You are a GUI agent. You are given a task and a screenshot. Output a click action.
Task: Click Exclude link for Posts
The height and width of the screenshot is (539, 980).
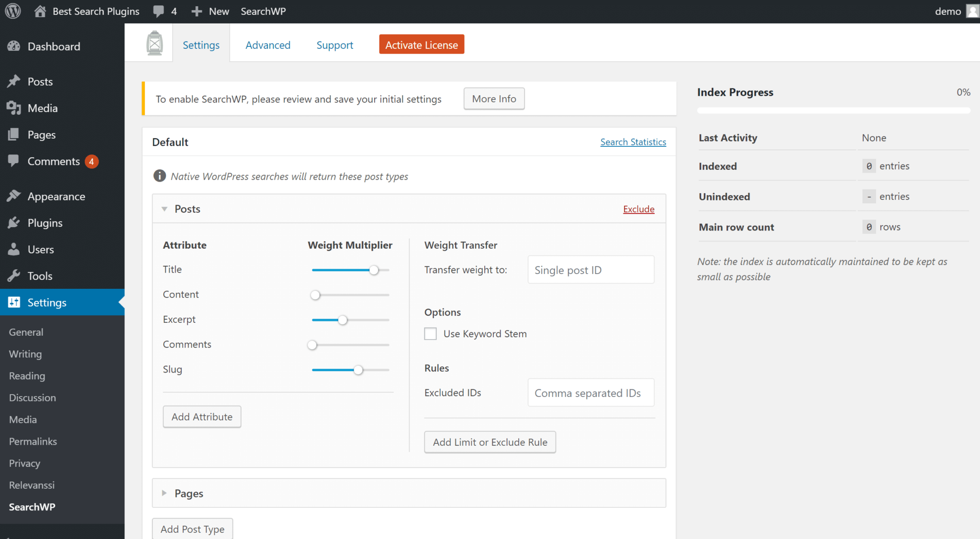638,209
